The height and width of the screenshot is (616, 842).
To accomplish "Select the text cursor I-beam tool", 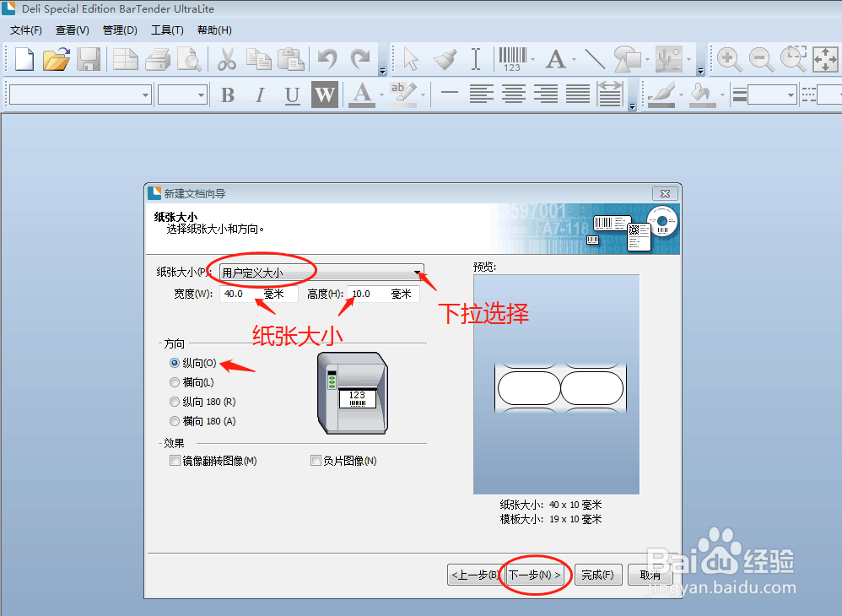I will 476,59.
